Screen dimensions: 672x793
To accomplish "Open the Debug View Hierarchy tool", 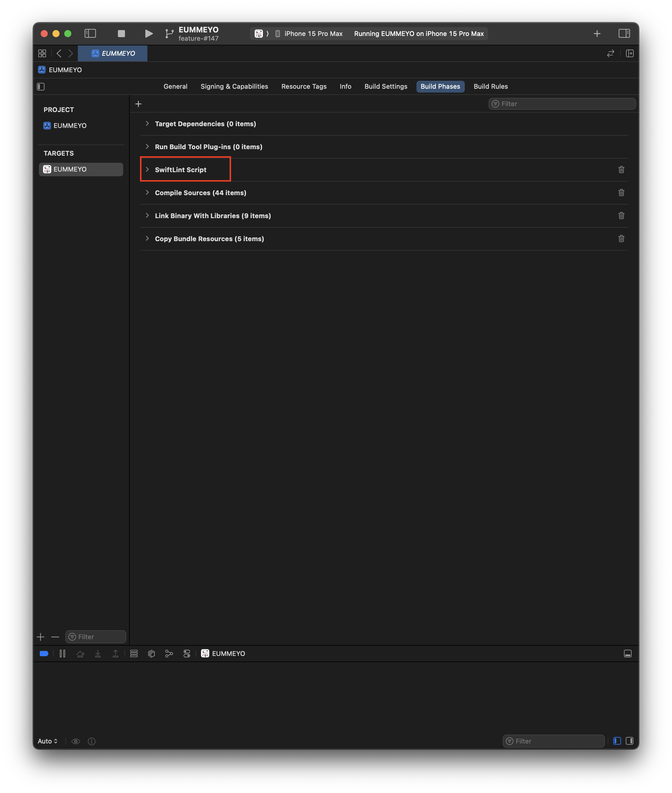I will [x=151, y=654].
